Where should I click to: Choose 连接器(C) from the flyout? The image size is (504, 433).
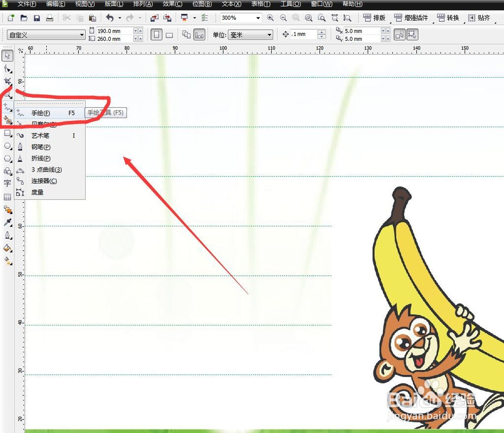pyautogui.click(x=50, y=181)
